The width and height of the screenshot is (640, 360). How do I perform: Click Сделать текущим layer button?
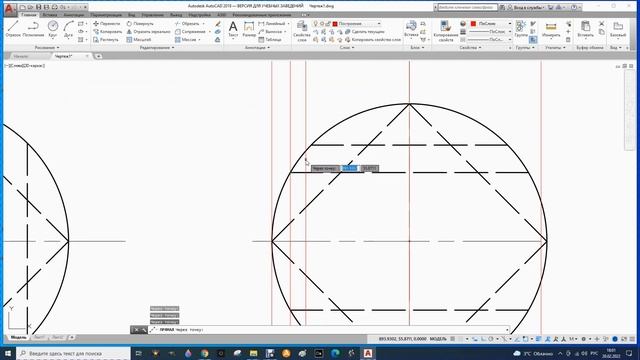pos(365,31)
